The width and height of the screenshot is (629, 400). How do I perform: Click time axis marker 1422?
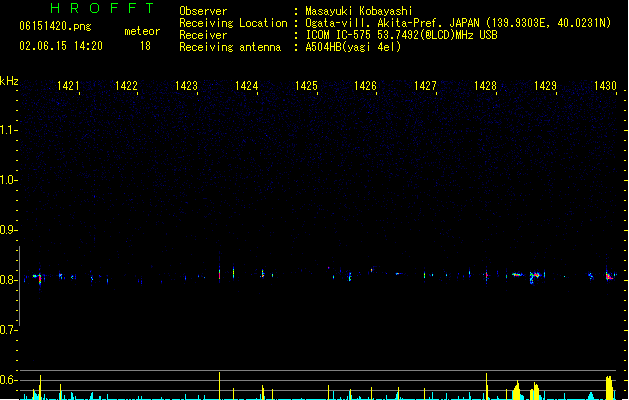(x=126, y=86)
